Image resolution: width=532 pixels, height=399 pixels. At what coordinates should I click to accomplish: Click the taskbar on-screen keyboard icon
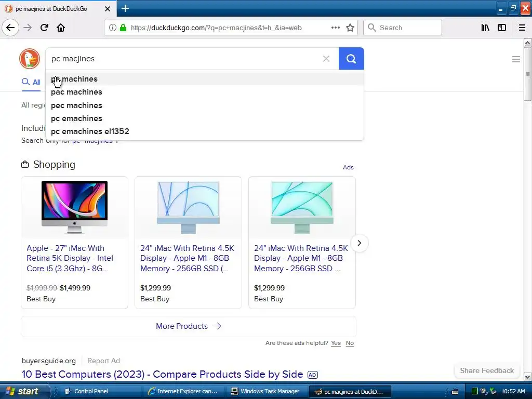point(455,392)
